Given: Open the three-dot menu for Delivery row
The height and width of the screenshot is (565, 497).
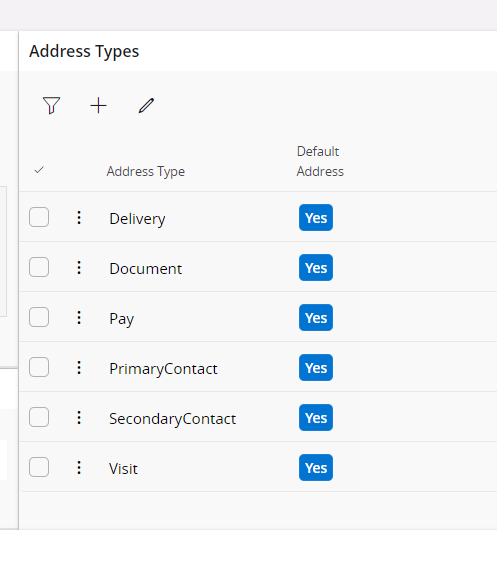Looking at the screenshot, I should (x=79, y=218).
